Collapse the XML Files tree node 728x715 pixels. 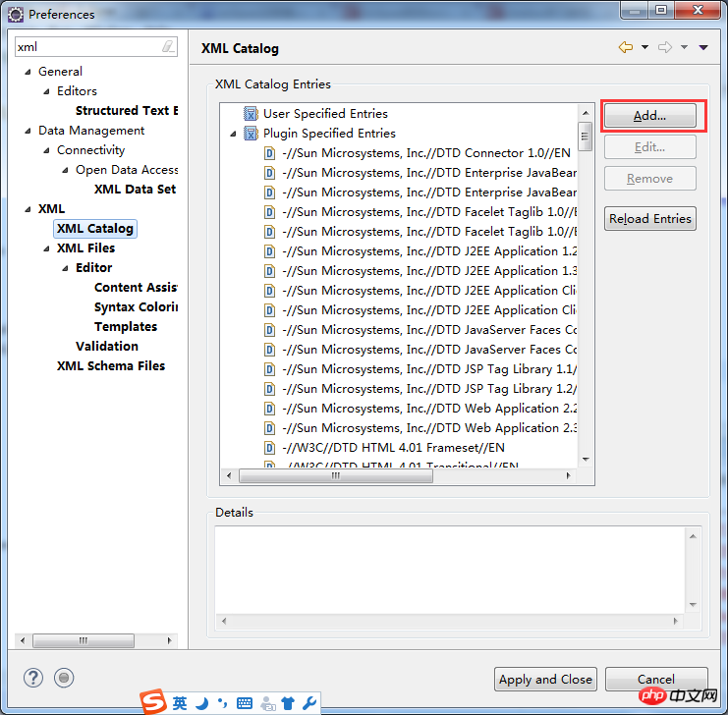46,248
